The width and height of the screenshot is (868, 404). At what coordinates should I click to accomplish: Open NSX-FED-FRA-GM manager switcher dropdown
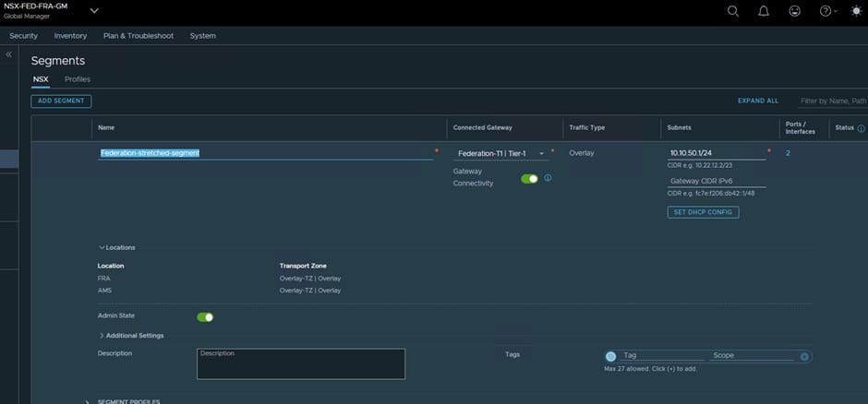(x=94, y=10)
